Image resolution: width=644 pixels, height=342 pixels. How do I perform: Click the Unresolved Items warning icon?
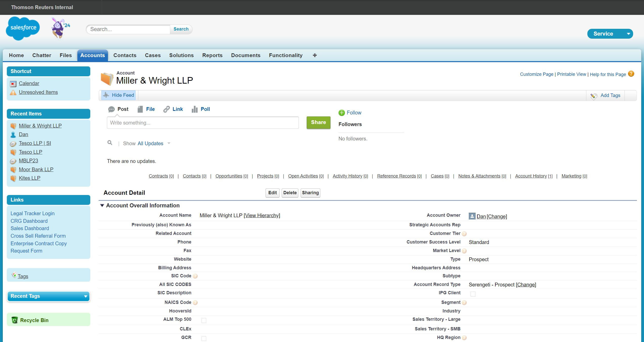click(x=13, y=92)
